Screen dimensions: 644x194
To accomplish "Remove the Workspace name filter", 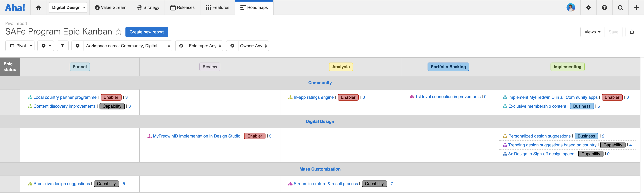I will (77, 46).
